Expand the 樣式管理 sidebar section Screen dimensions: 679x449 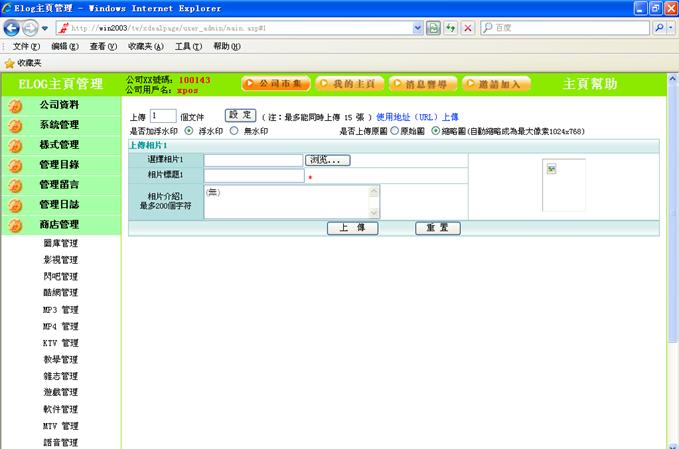(x=59, y=144)
